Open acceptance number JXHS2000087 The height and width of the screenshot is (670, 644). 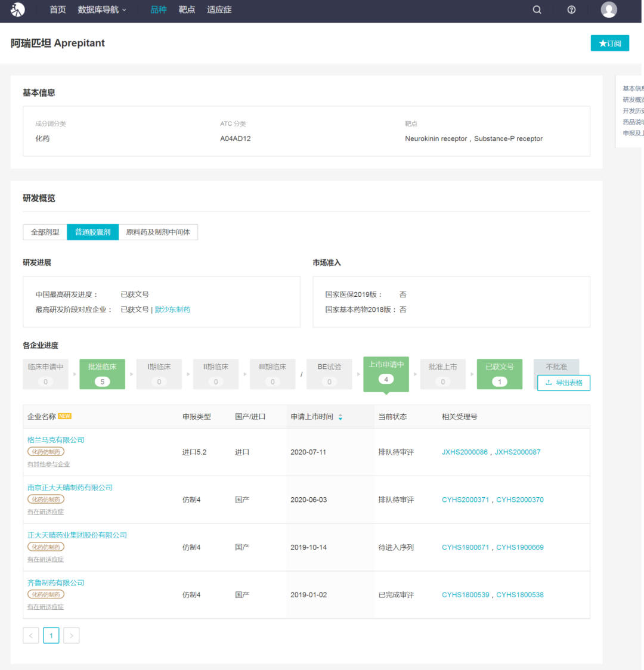518,452
